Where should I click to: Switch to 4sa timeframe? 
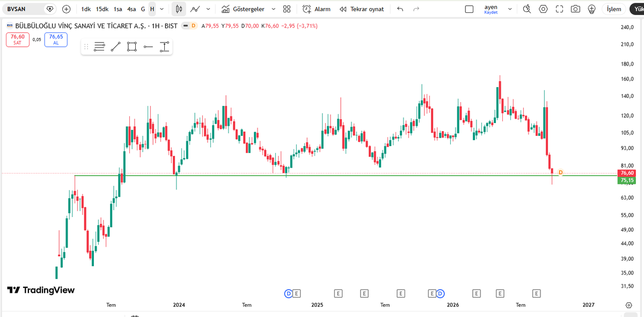[x=131, y=9]
